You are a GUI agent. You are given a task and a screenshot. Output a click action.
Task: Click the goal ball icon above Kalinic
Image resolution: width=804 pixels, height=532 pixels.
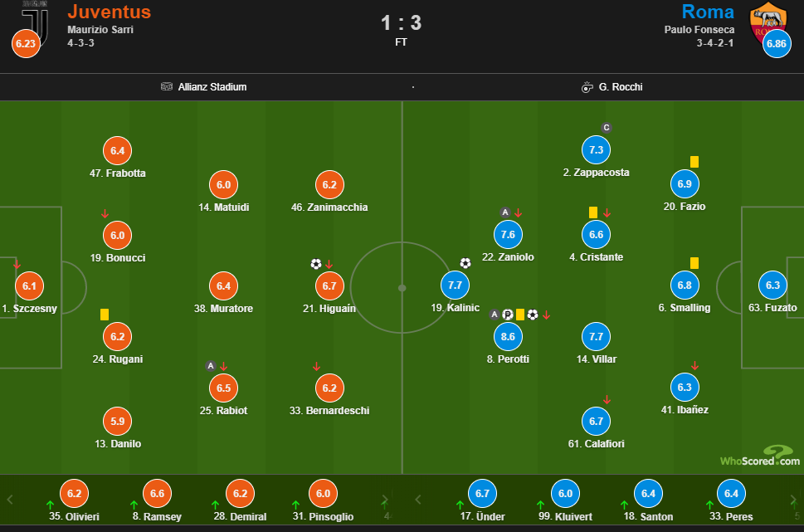pyautogui.click(x=465, y=263)
